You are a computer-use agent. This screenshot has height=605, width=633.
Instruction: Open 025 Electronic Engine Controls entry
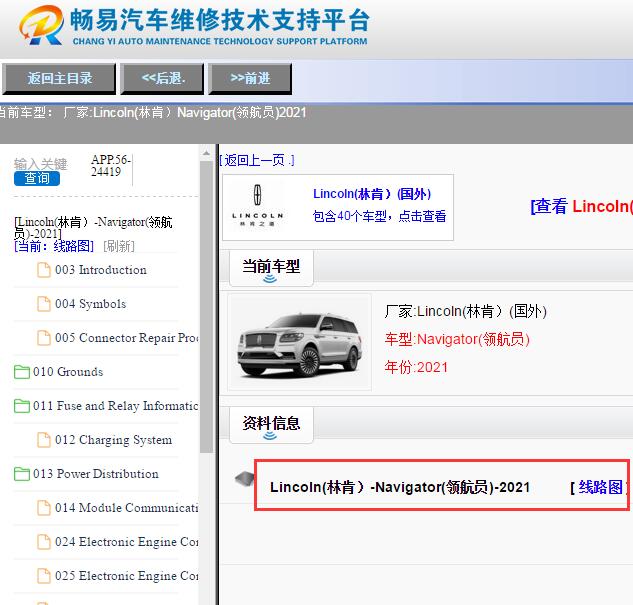pos(126,575)
